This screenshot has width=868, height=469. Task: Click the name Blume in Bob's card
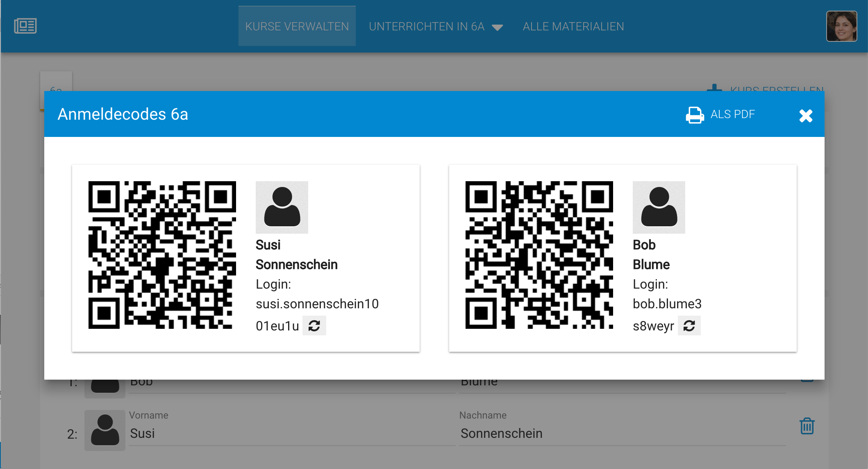[651, 265]
